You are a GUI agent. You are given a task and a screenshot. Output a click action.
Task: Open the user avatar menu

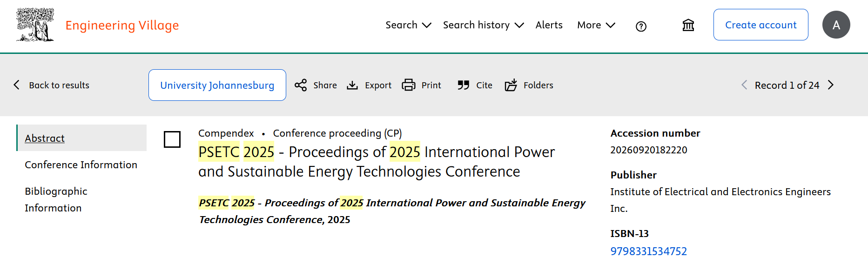pyautogui.click(x=836, y=25)
